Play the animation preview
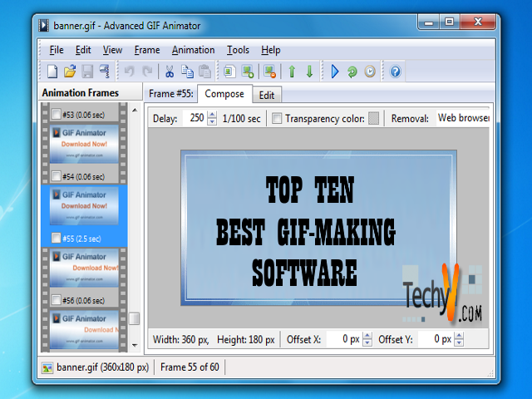532x399 pixels. pyautogui.click(x=335, y=71)
